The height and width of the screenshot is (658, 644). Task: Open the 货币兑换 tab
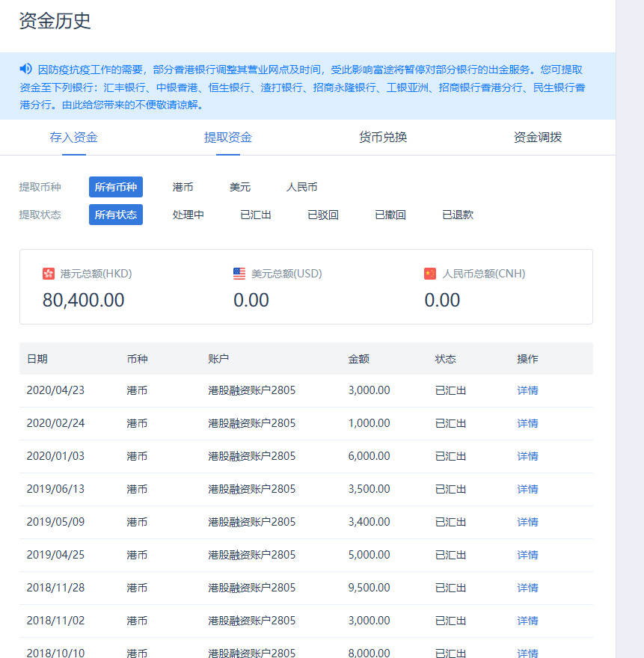(383, 138)
